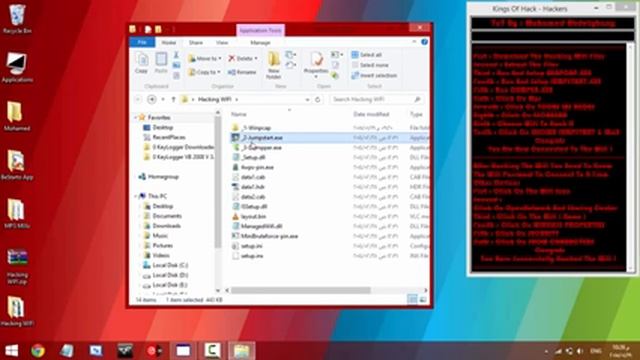Switch to Large icons view layout
Viewport: 640px width, 360px height.
click(423, 300)
